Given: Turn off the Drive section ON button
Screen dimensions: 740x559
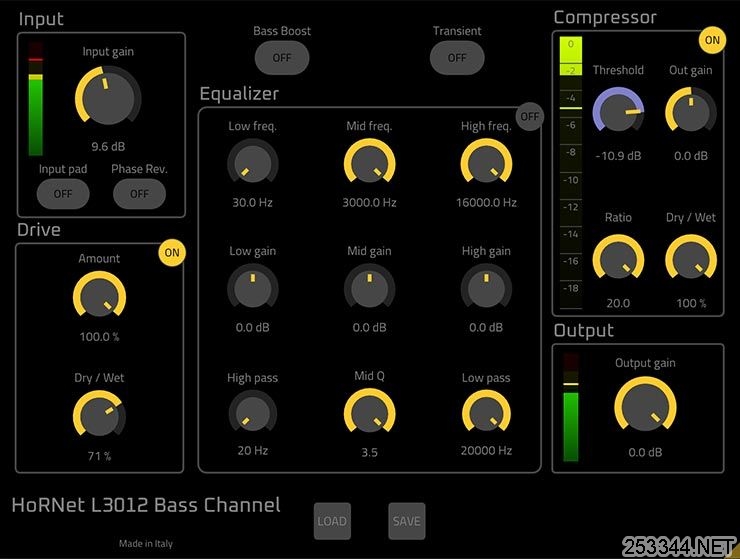Looking at the screenshot, I should 172,253.
